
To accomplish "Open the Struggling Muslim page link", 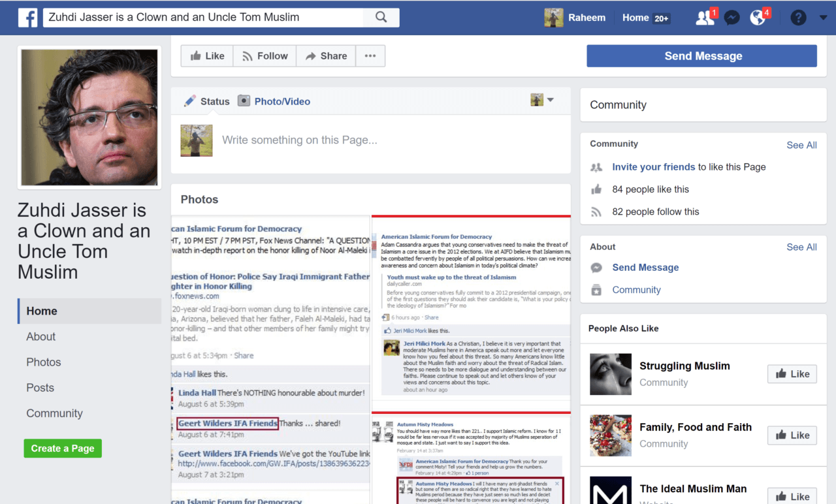I will (684, 366).
